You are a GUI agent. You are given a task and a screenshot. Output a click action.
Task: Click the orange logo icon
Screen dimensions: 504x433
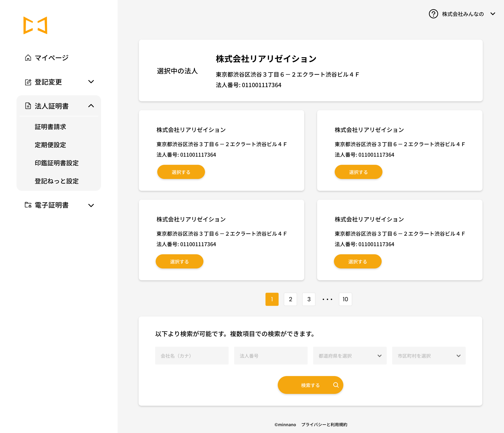tap(35, 25)
